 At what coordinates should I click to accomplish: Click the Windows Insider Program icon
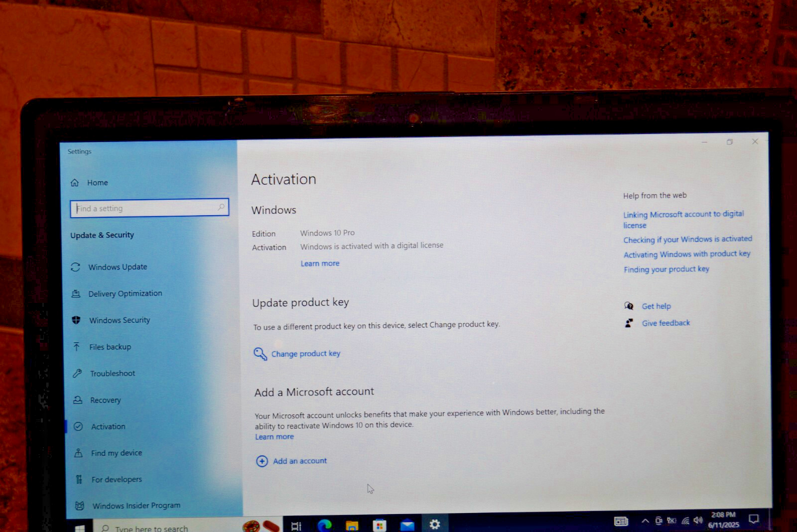(x=80, y=506)
